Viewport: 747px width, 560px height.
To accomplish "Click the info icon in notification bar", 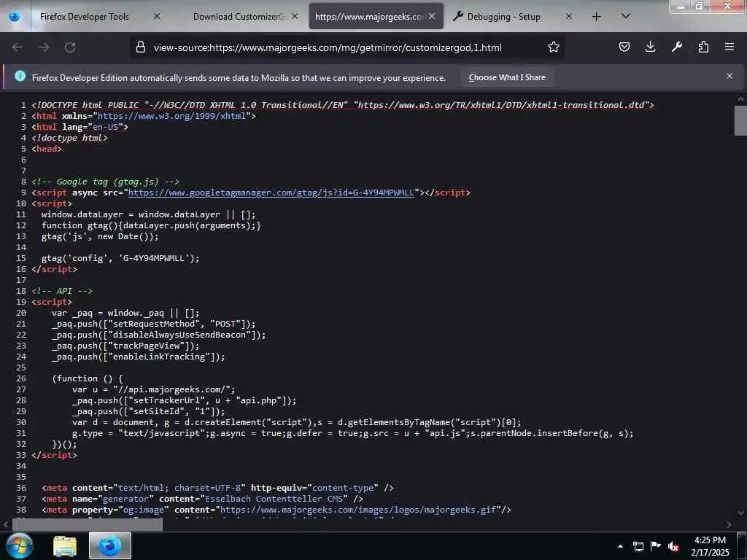I will (x=20, y=76).
